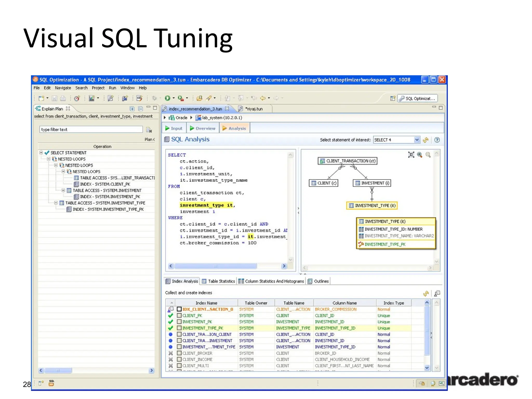Click the Print icon in toolbar
Viewport: 532px width, 399px height.
coord(63,98)
